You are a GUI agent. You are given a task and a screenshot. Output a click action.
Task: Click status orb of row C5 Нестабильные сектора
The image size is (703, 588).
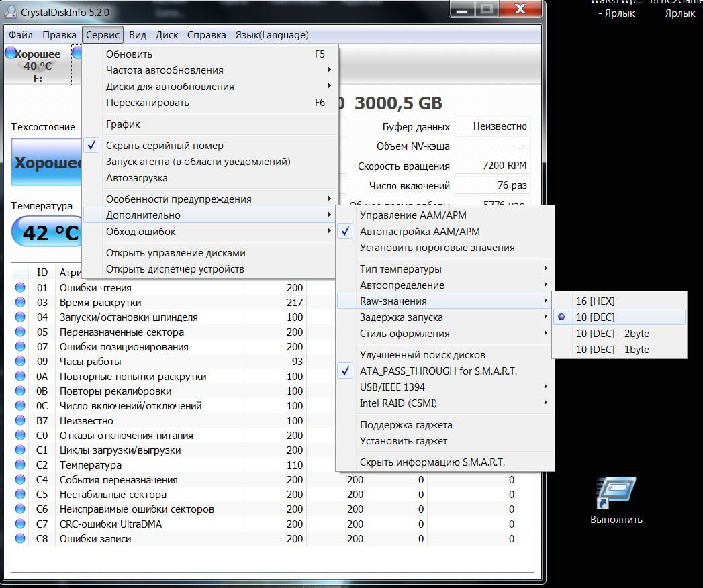(x=20, y=494)
